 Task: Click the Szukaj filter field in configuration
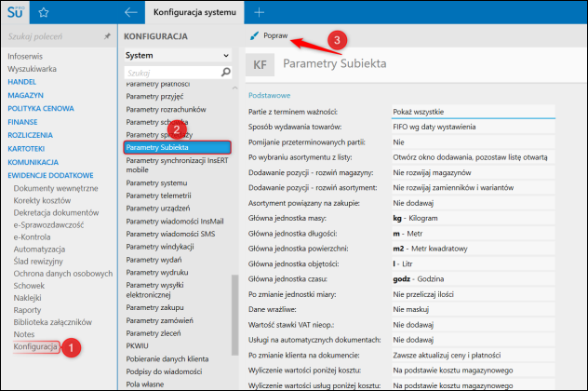(177, 72)
